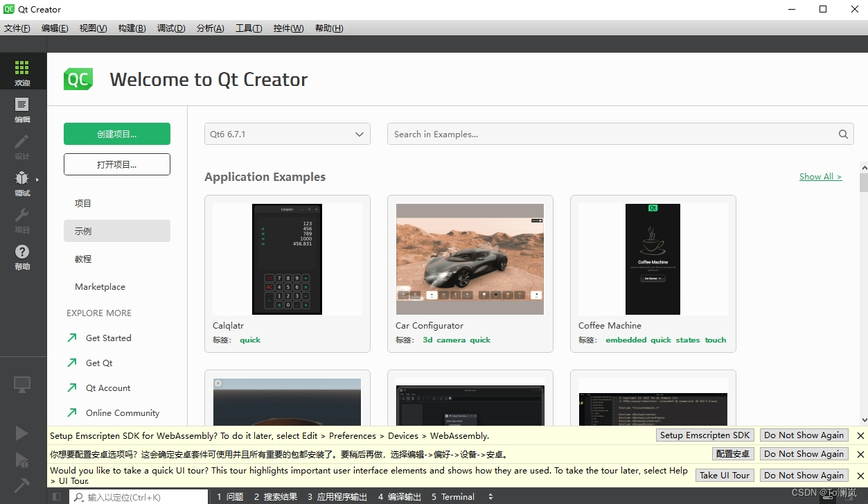Open the Get Started link
The image size is (868, 504).
coord(108,338)
